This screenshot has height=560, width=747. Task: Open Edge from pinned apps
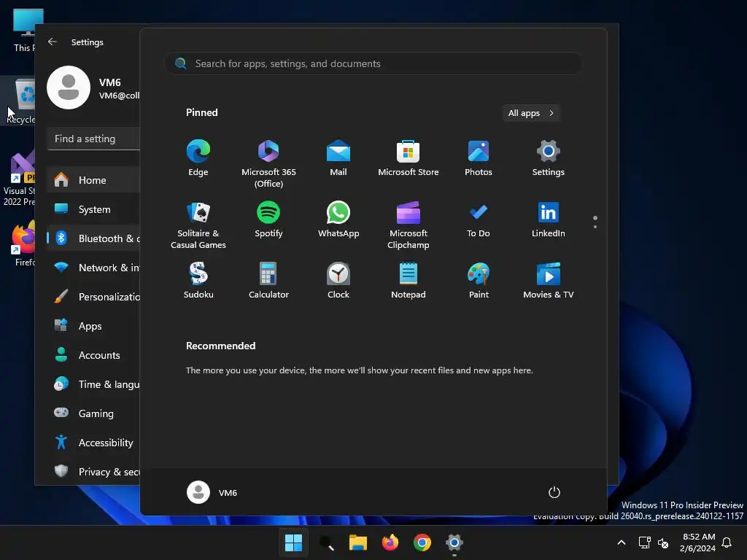tap(198, 158)
